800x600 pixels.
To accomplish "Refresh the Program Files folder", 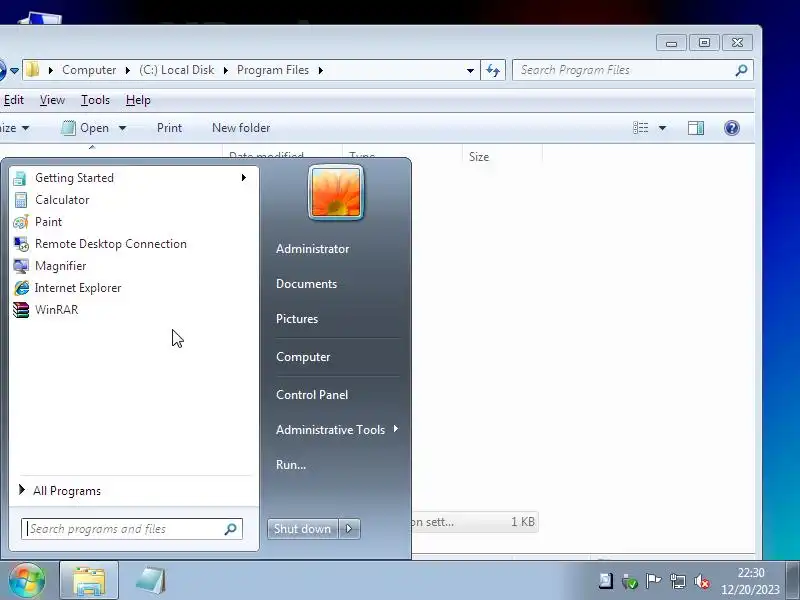I will coord(493,70).
